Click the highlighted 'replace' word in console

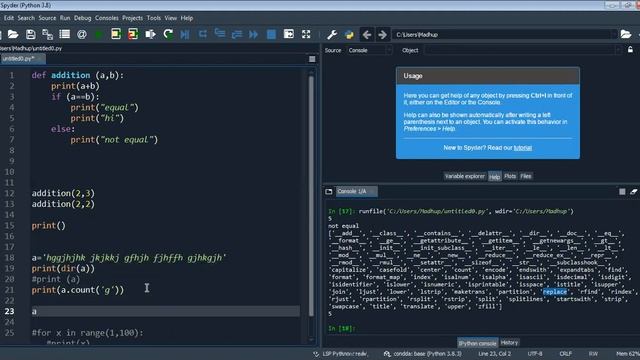point(555,292)
